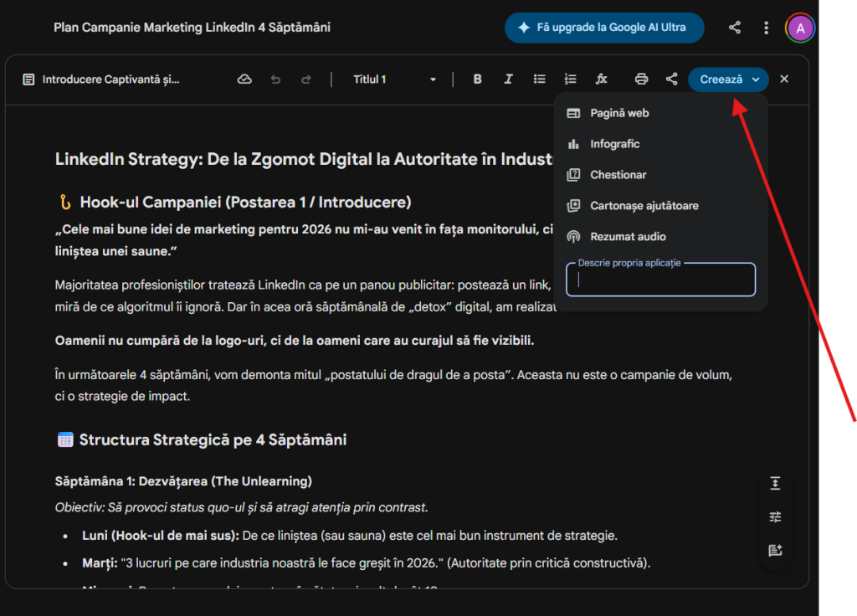Screen dimensions: 857x616
Task: Click the paragraph starting Majoritatea profesioniștilor
Action: click(304, 295)
